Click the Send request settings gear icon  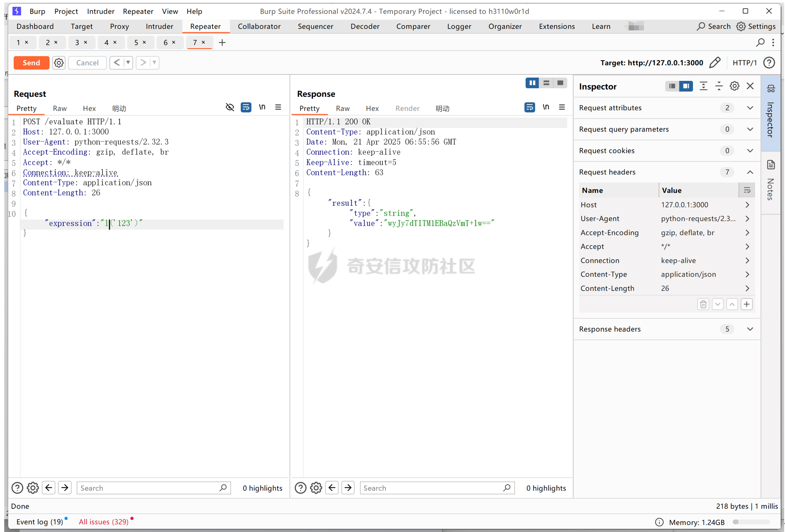pyautogui.click(x=59, y=63)
